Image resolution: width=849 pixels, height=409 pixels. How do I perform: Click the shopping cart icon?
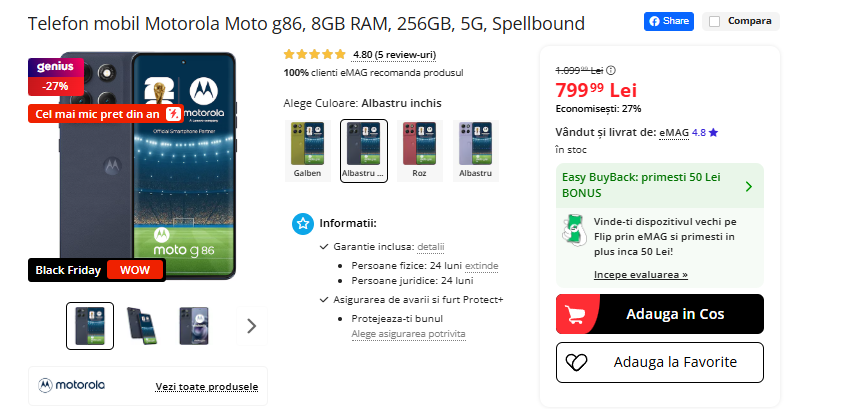576,314
